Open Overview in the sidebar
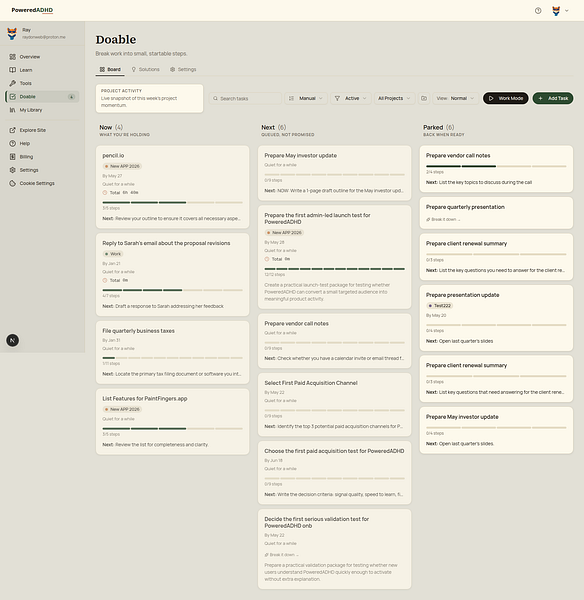This screenshot has width=584, height=600. coord(42,57)
